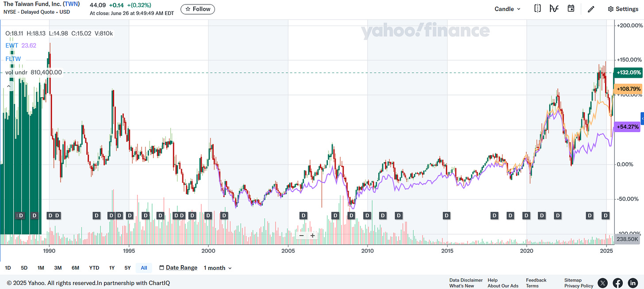
Task: Select the 1D time range
Action: point(8,268)
